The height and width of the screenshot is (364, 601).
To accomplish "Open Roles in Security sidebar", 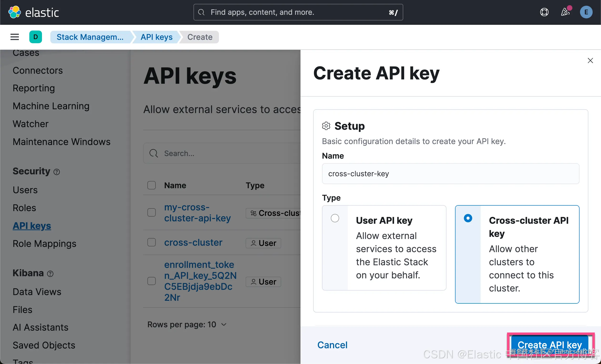I will tap(24, 208).
